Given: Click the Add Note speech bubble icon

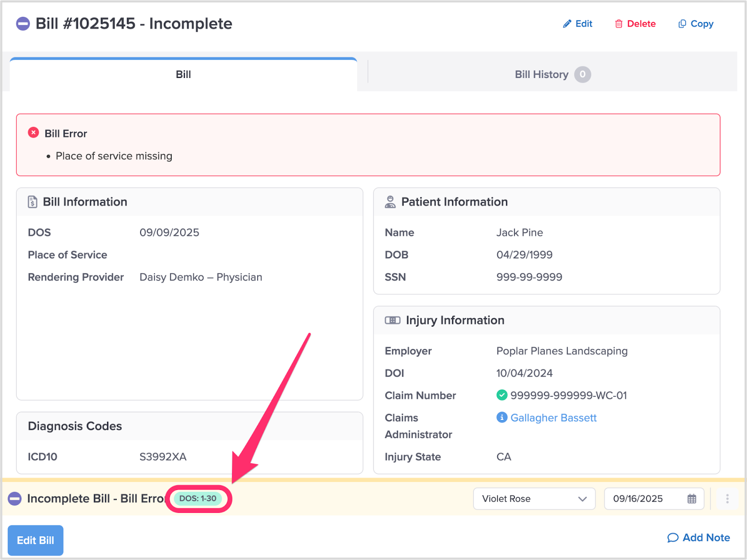Looking at the screenshot, I should tap(672, 538).
